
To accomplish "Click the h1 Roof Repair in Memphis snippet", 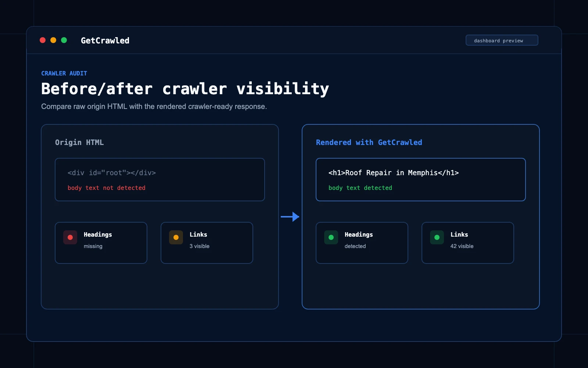I will 394,173.
